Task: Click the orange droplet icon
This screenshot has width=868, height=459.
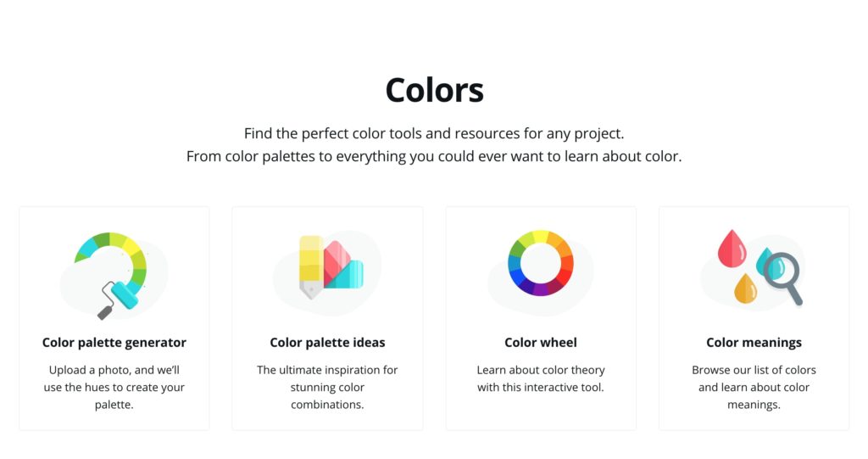Action: pos(745,288)
